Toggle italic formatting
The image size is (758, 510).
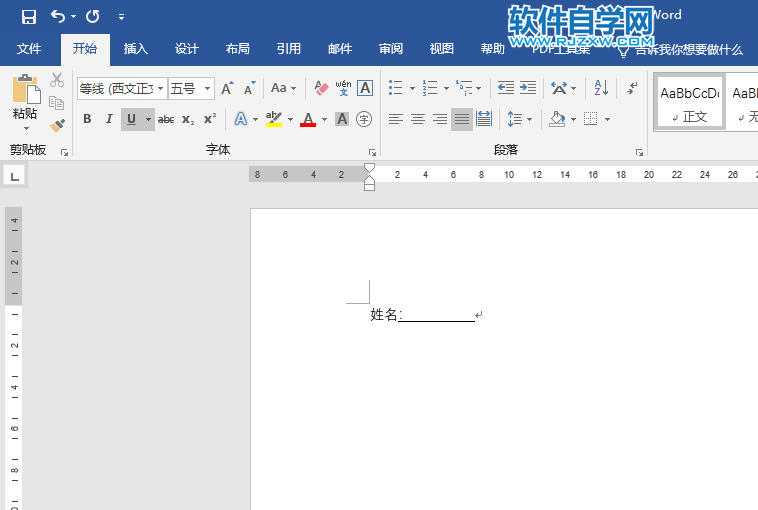pyautogui.click(x=109, y=119)
